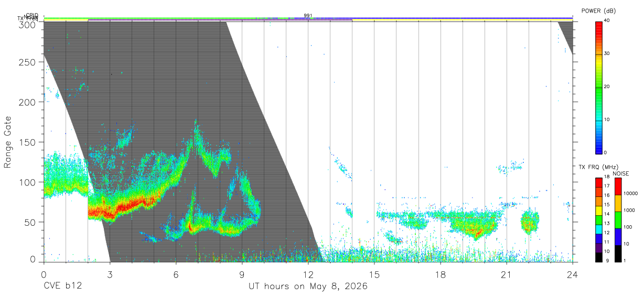Image resolution: width=644 pixels, height=297 pixels.
Task: Click the '20' label on power scale
Action: 607,87
